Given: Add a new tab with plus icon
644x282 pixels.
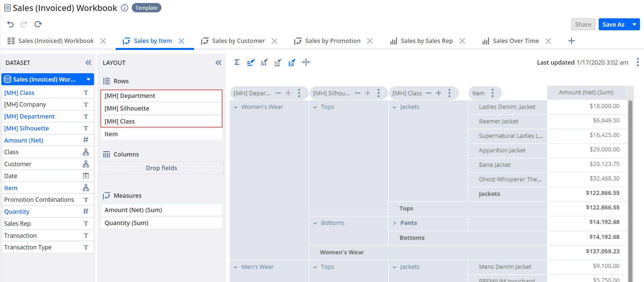Looking at the screenshot, I should pyautogui.click(x=571, y=41).
